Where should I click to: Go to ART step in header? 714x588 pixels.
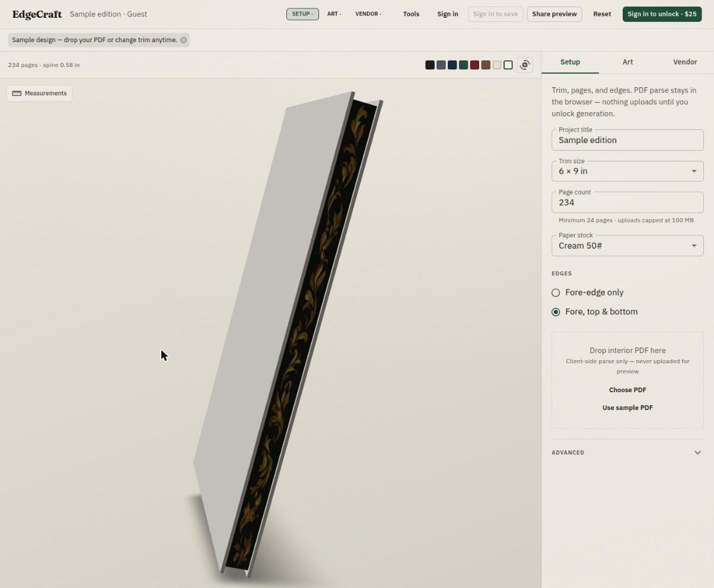coord(334,14)
